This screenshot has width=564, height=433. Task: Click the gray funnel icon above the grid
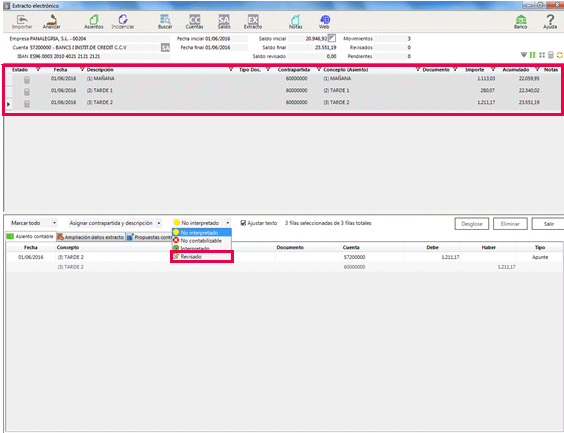pos(524,55)
